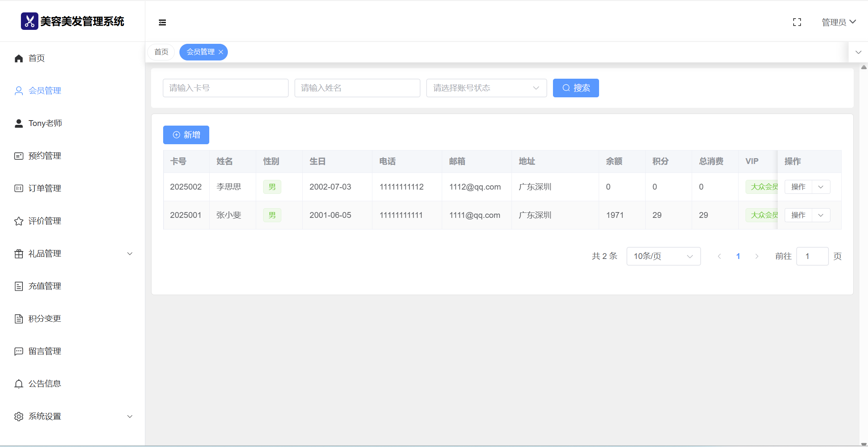Open 评价管理 star icon menu
Viewport: 868px width, 447px height.
(45, 221)
